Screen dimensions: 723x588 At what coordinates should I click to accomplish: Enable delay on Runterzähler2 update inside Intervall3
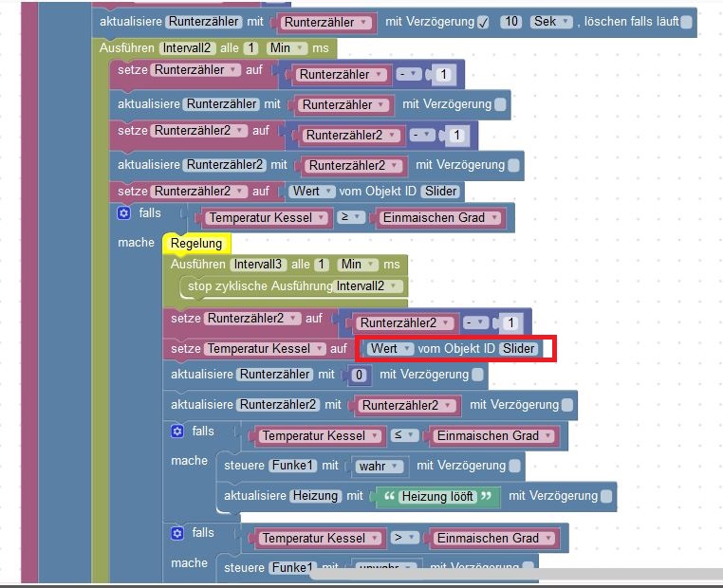click(x=567, y=405)
